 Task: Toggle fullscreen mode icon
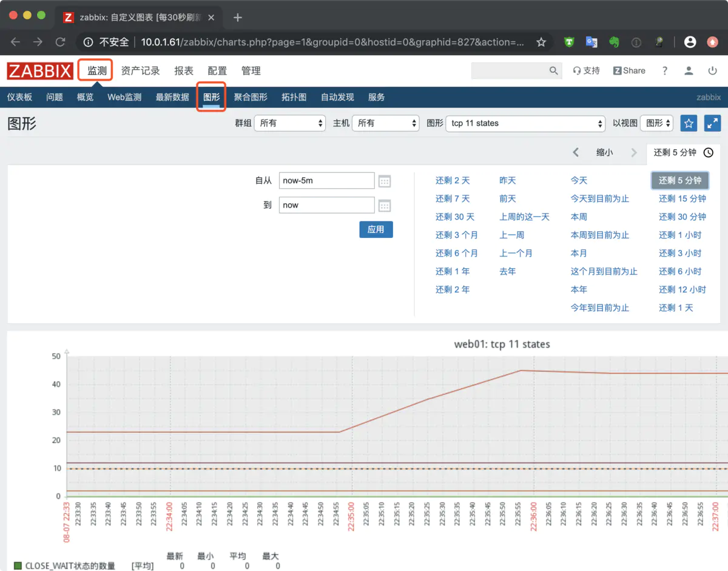tap(712, 123)
